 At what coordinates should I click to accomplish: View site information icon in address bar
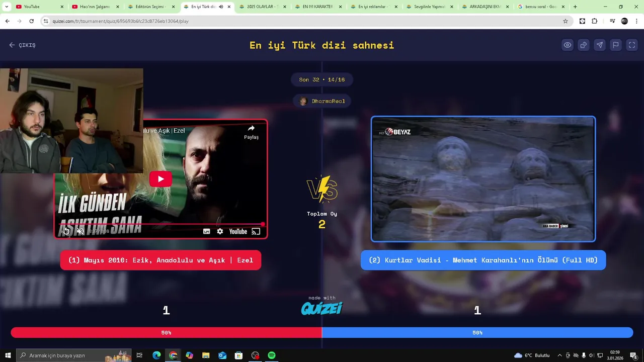coord(46,21)
